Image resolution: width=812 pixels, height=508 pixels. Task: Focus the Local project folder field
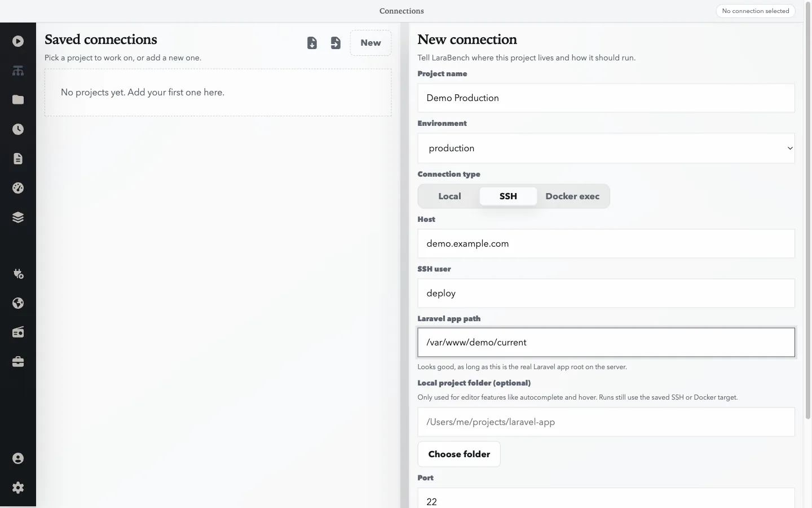pos(606,422)
